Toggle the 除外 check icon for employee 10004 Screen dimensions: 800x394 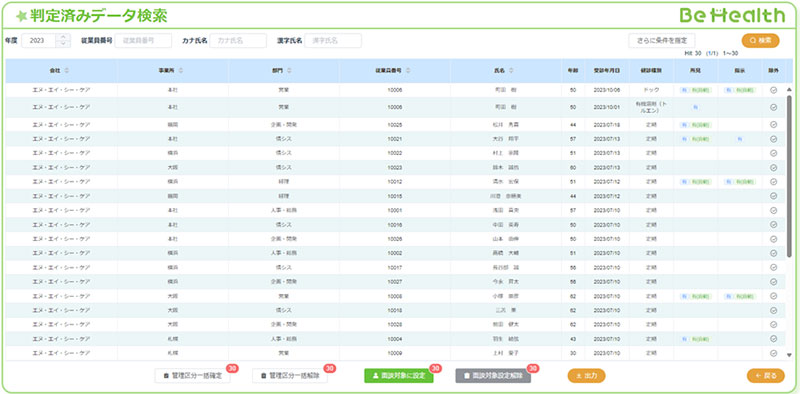tap(773, 339)
